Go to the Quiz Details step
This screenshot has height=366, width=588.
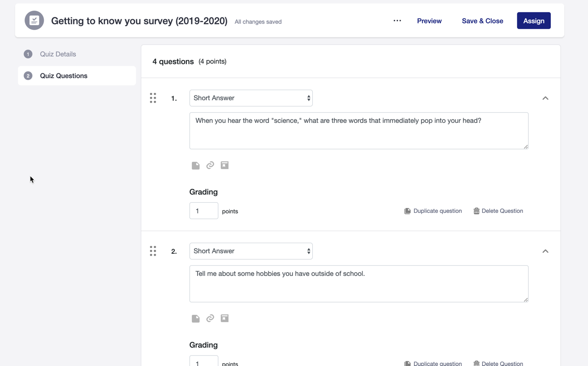tap(58, 54)
